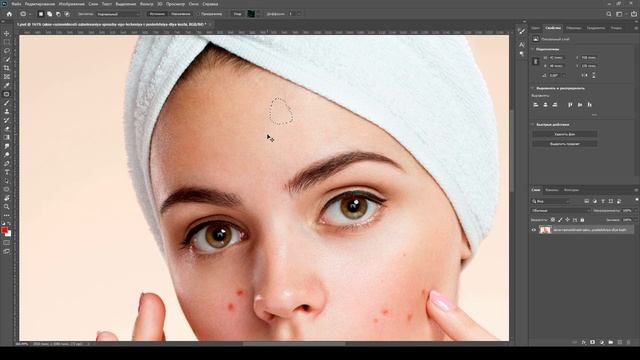Select the Eraser tool
The image size is (640, 360).
coord(7,129)
